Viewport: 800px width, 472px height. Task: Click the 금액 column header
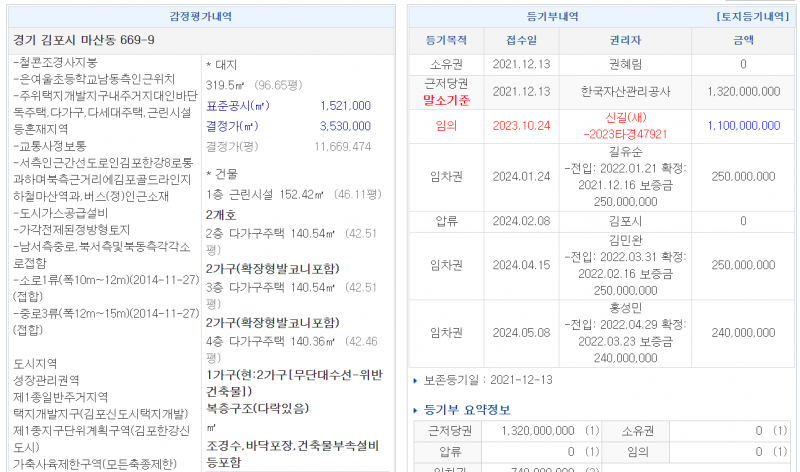[743, 41]
